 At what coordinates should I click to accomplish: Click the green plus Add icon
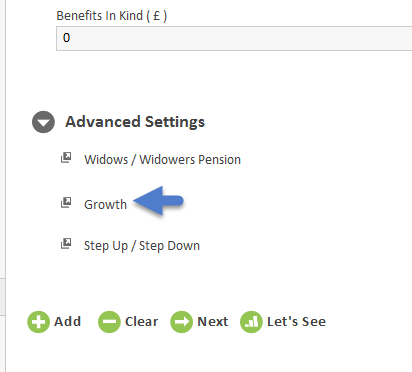pos(39,322)
